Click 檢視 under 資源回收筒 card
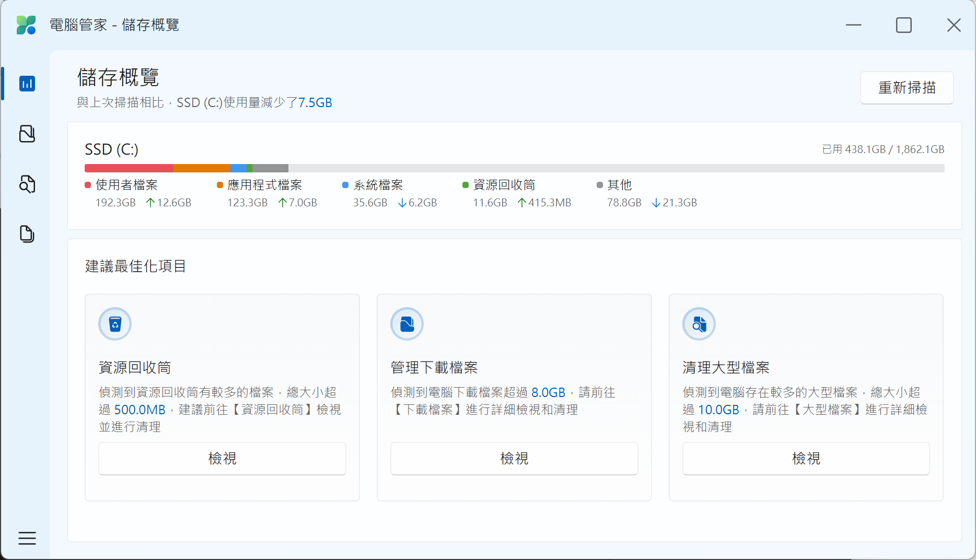The height and width of the screenshot is (560, 976). [222, 459]
